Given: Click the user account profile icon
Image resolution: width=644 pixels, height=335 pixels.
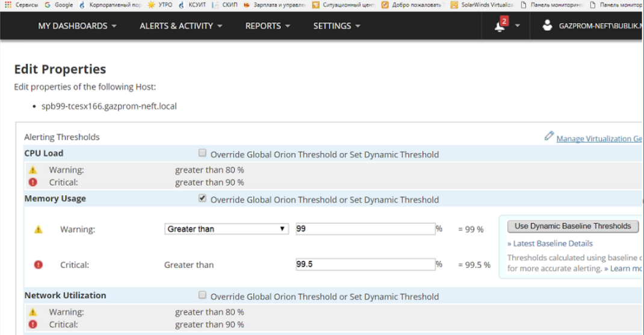Looking at the screenshot, I should coord(547,25).
